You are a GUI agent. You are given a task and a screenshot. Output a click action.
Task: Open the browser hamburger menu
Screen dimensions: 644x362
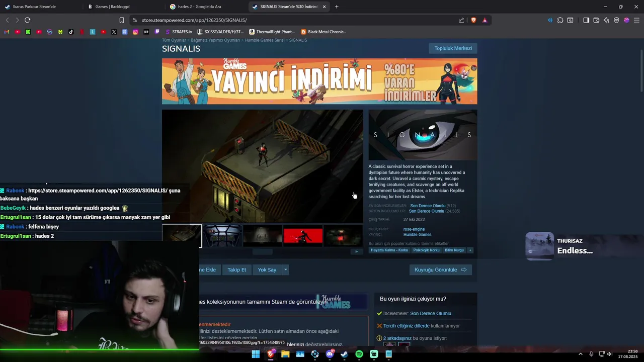pyautogui.click(x=636, y=20)
